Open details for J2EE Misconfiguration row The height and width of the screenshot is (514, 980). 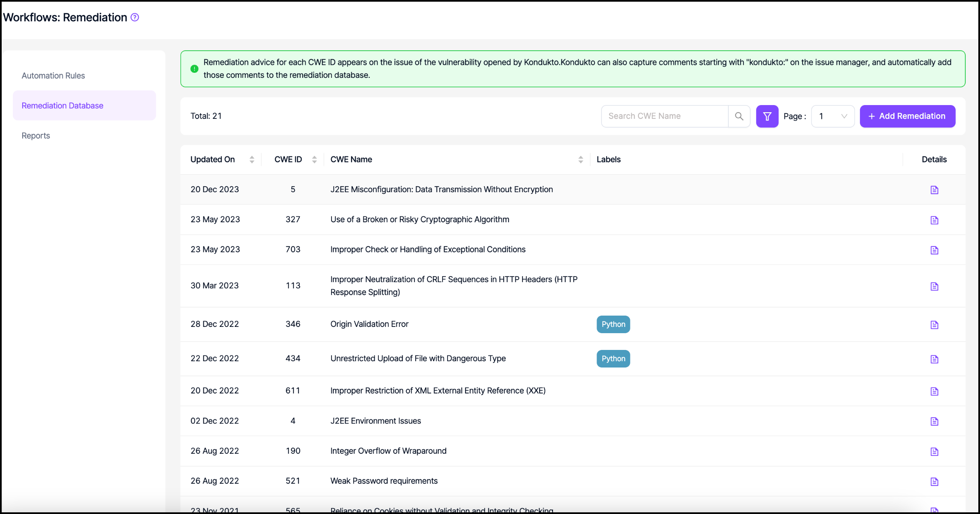click(x=934, y=190)
